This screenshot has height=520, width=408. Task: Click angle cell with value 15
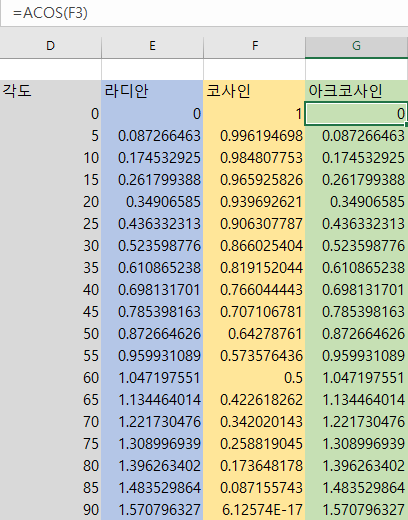51,180
